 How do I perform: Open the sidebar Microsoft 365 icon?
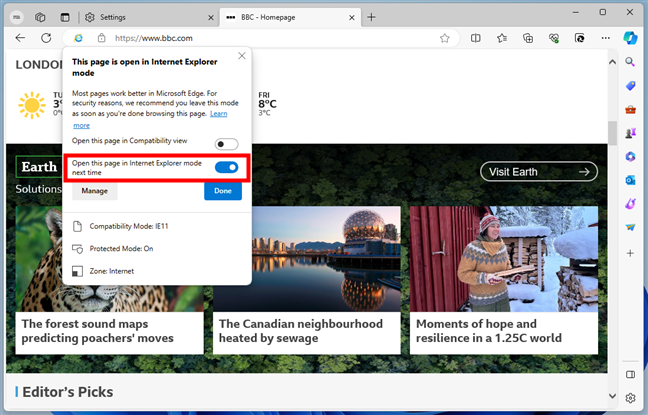point(630,157)
